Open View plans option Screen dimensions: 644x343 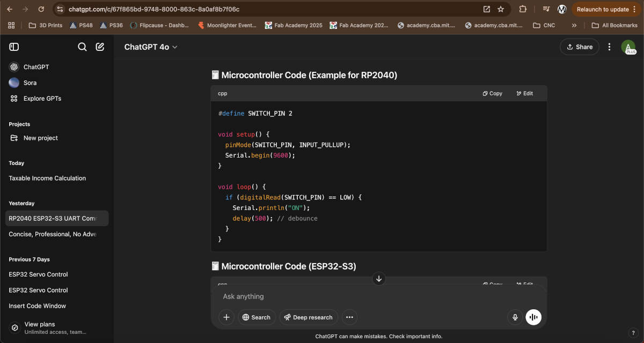coord(57,328)
